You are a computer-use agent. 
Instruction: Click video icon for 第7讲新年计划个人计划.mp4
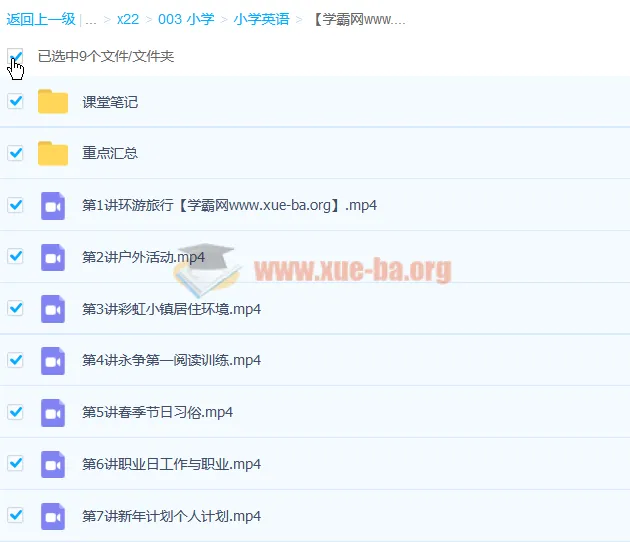click(x=53, y=516)
